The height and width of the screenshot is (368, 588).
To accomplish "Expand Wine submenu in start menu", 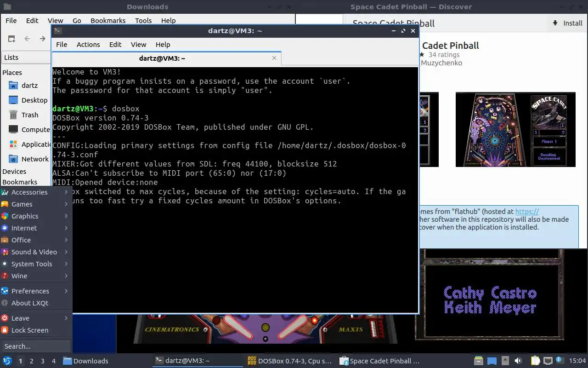I will pos(36,276).
